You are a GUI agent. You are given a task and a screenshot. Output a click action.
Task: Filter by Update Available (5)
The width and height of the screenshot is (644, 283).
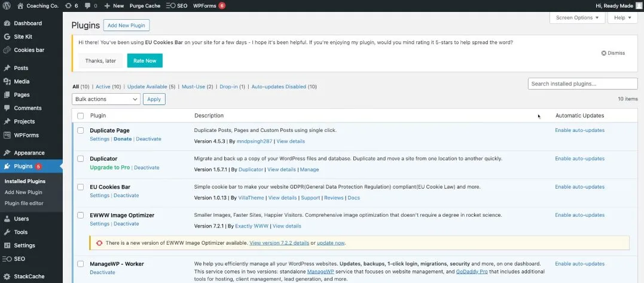[151, 87]
